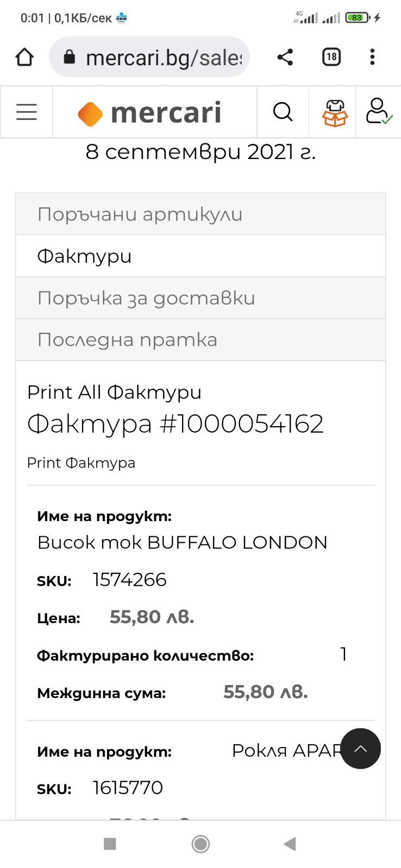Open the user account icon
The image size is (401, 868).
click(x=378, y=112)
